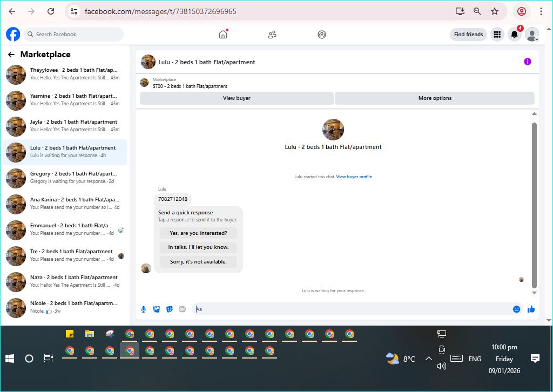The image size is (553, 392).
Task: Send quick response 'Yes, are you interested?'
Action: (198, 233)
